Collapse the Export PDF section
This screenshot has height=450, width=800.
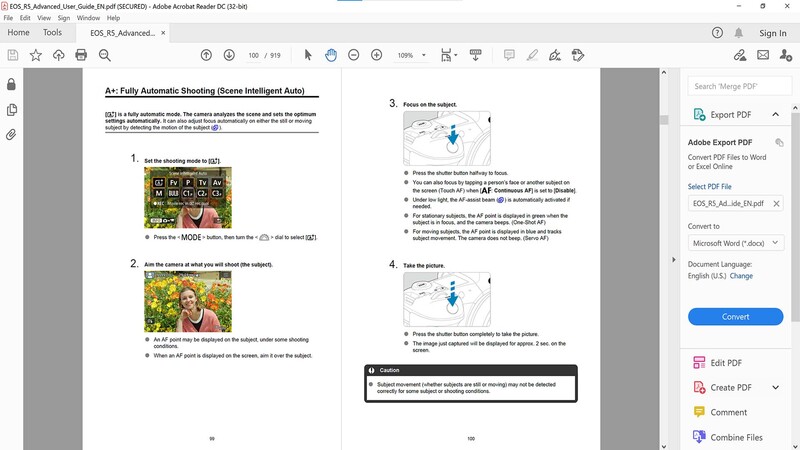(776, 114)
